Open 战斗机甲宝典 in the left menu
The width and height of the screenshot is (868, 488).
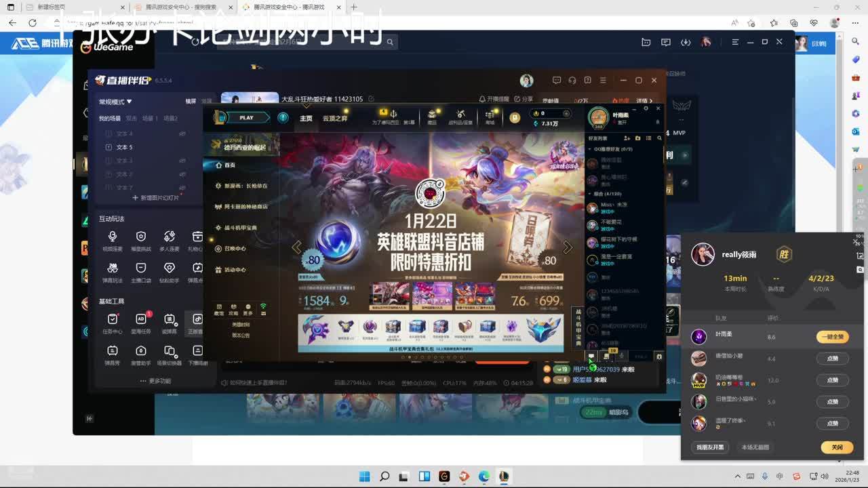(x=241, y=228)
